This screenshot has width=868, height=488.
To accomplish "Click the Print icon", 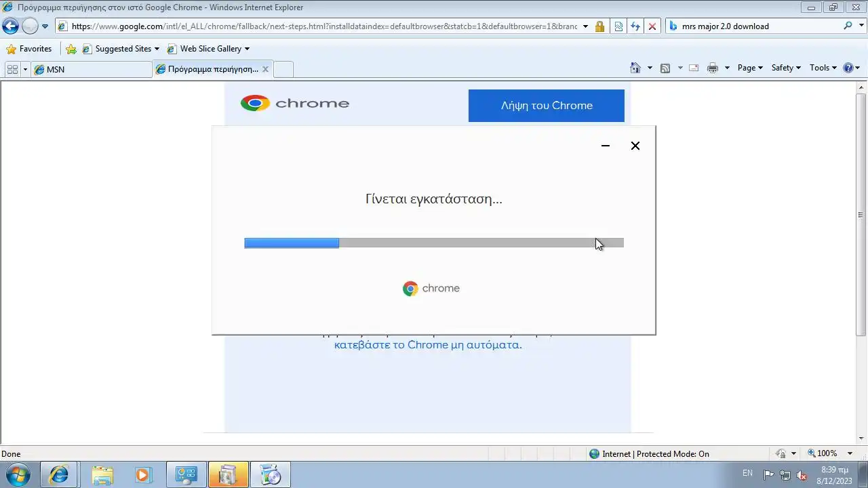I will coord(713,68).
